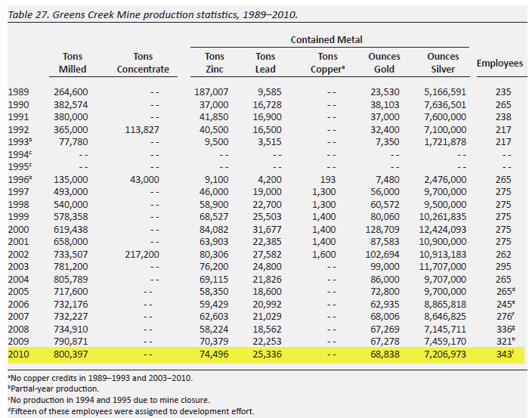Select gold ounces value 38,103
This screenshot has height=418, width=532.
click(385, 105)
